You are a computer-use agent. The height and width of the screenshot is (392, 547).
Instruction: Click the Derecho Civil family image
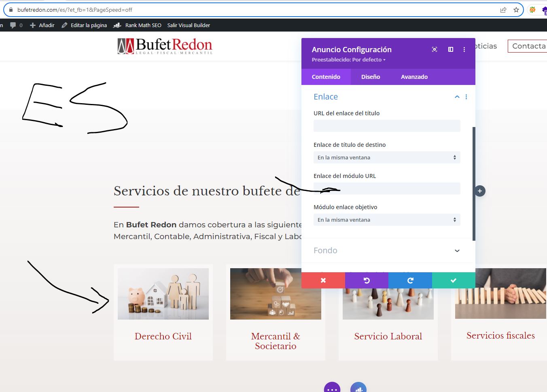(163, 294)
